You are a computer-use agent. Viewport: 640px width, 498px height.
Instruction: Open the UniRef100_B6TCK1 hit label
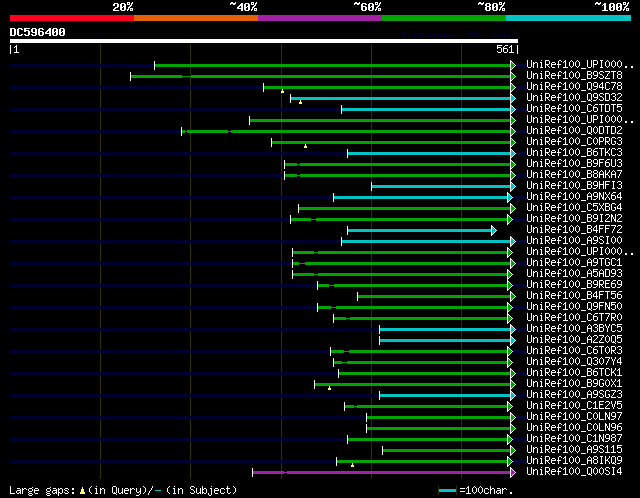tap(574, 373)
